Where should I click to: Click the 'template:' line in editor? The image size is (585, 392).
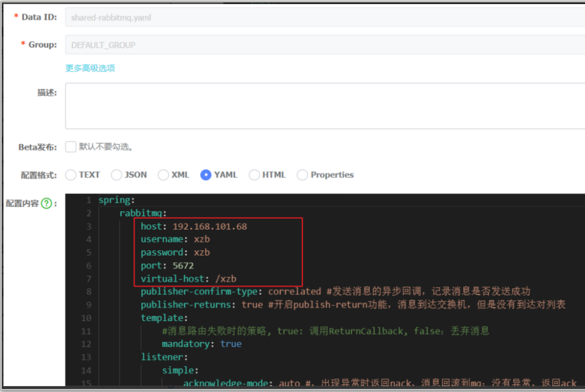(x=164, y=318)
